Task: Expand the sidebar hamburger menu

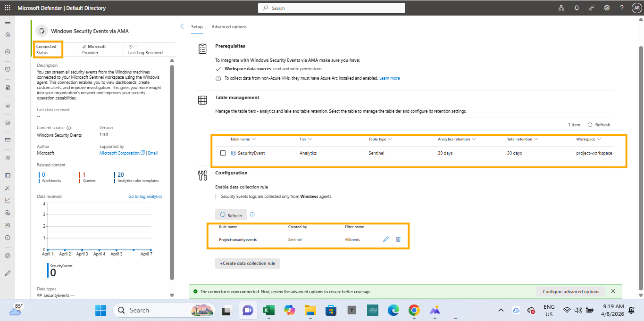Action: [8, 23]
